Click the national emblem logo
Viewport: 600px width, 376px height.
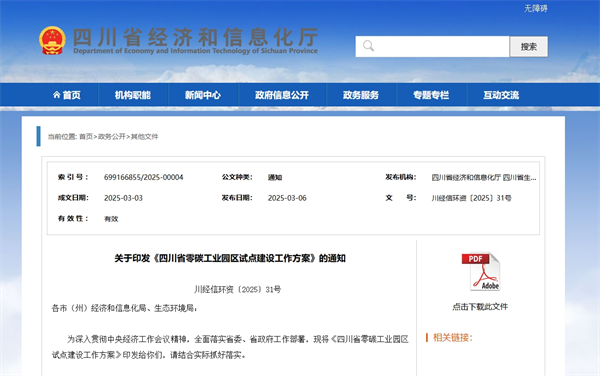point(52,41)
